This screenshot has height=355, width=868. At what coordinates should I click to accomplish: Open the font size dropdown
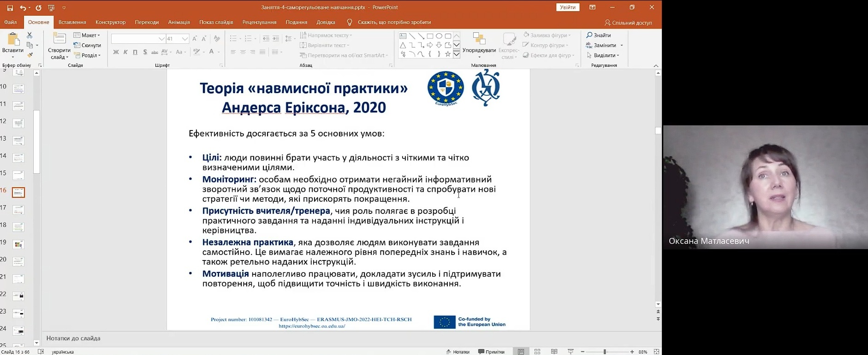[x=184, y=39]
